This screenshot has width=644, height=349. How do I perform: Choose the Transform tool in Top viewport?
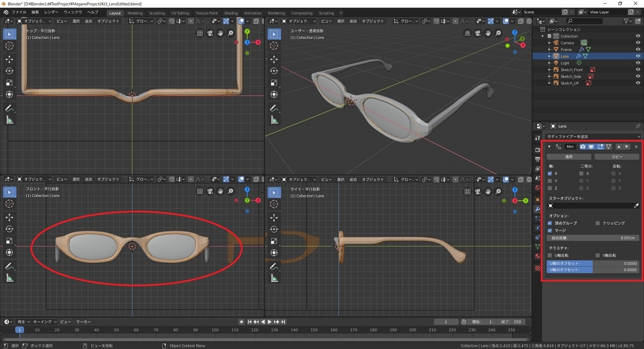pyautogui.click(x=10, y=94)
